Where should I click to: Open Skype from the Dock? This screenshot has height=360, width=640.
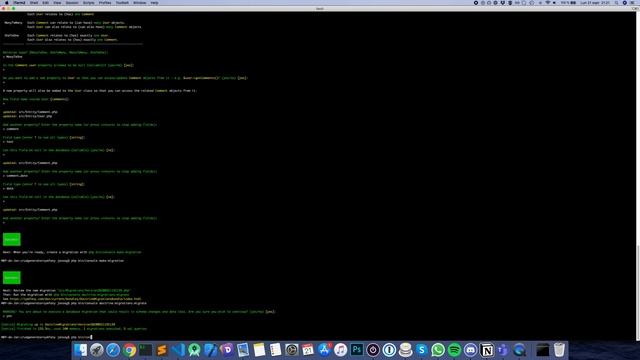click(x=422, y=350)
